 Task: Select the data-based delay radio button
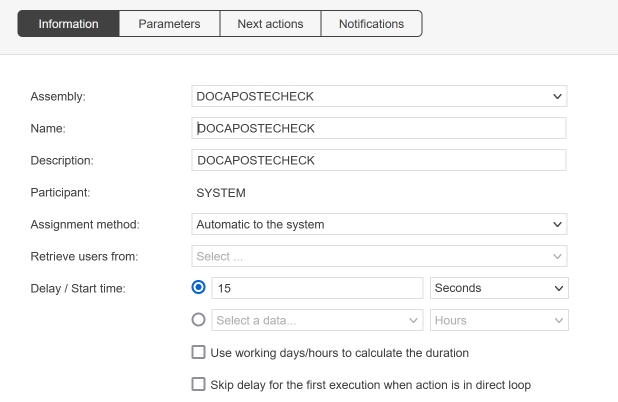pyautogui.click(x=198, y=320)
